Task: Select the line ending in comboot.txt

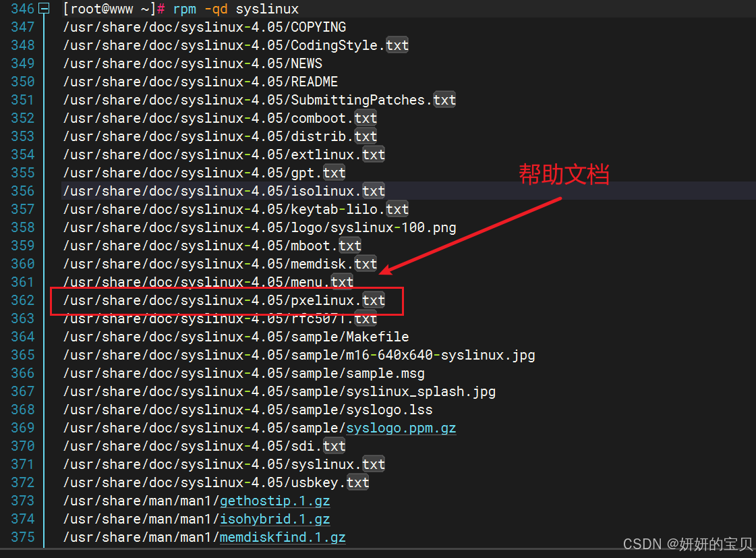Action: click(221, 118)
